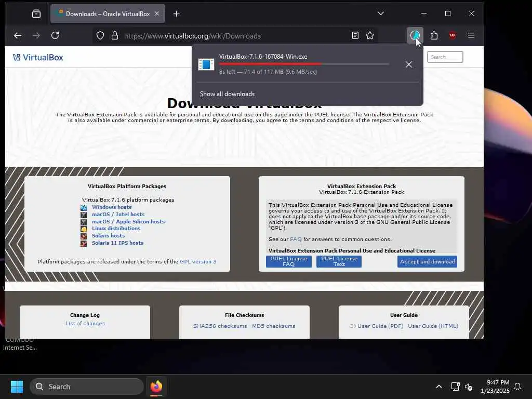Open the Firefox hamburger application menu
This screenshot has height=399, width=532.
(471, 35)
